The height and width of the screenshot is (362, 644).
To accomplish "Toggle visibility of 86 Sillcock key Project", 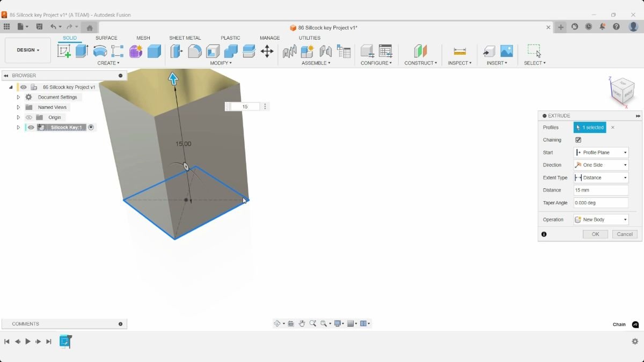I will pos(23,87).
